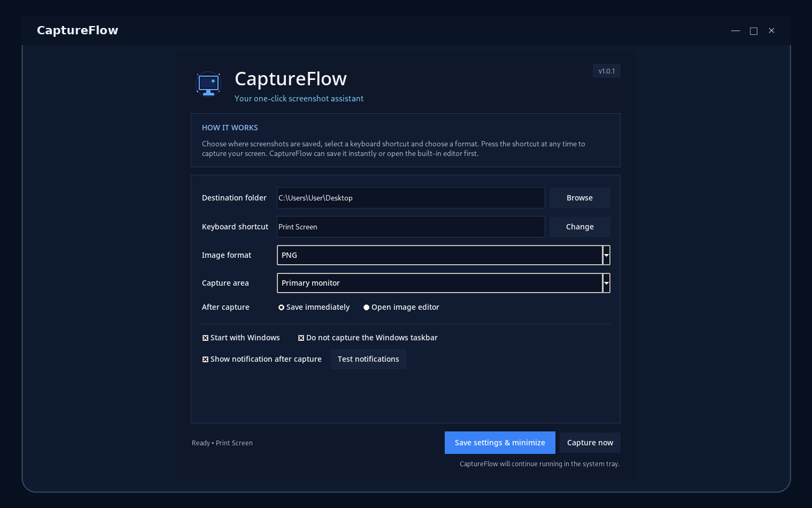This screenshot has height=508, width=812.
Task: Click the Keyboard shortcut label
Action: pyautogui.click(x=235, y=227)
